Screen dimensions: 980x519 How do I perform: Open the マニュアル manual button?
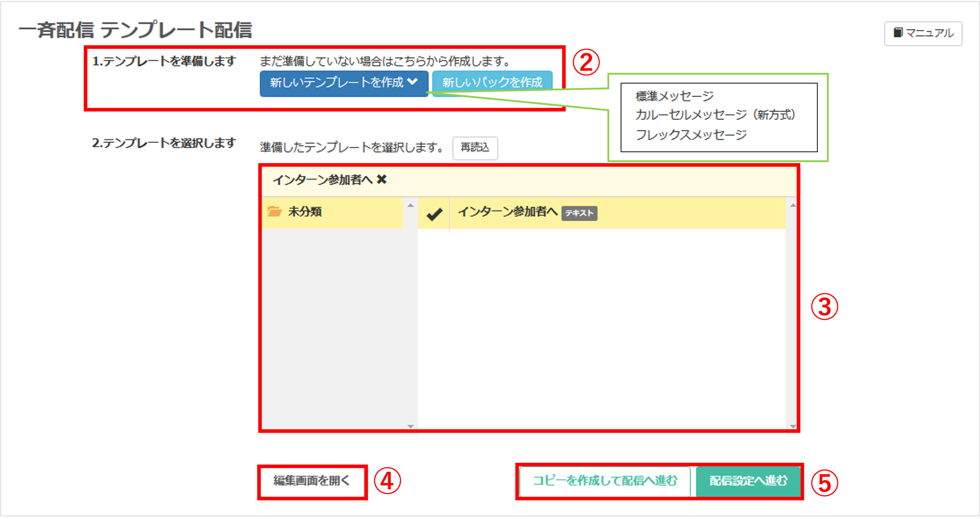point(923,33)
